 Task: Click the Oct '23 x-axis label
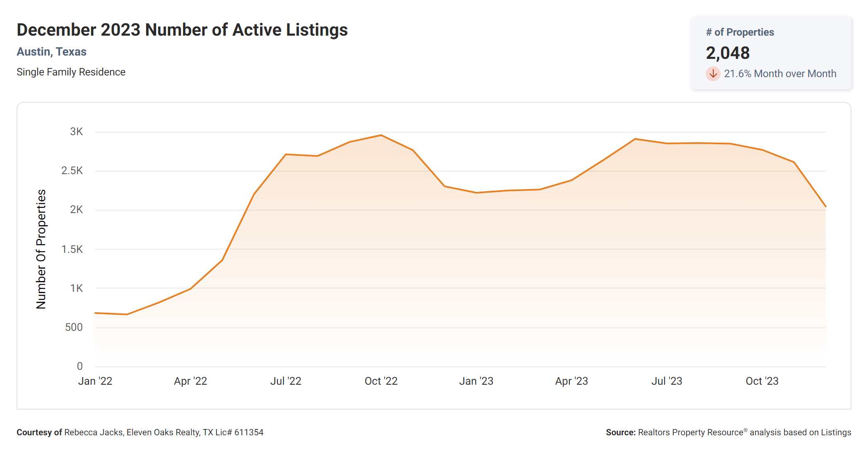tap(762, 381)
